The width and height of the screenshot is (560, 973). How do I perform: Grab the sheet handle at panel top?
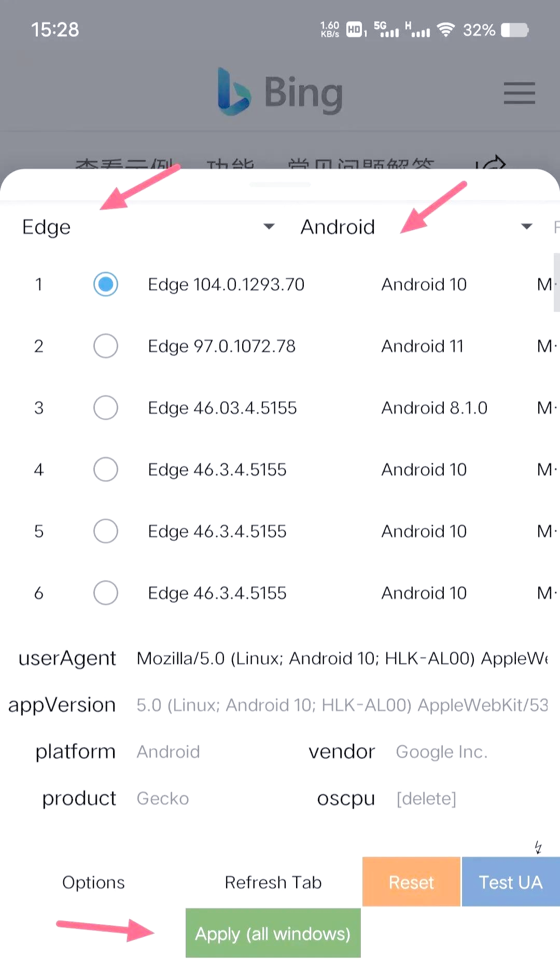280,185
